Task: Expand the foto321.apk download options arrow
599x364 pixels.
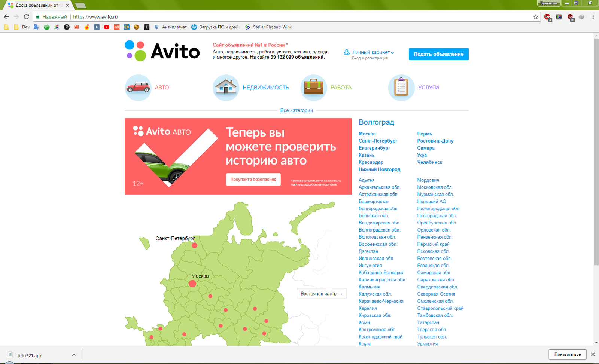Action: (x=74, y=355)
